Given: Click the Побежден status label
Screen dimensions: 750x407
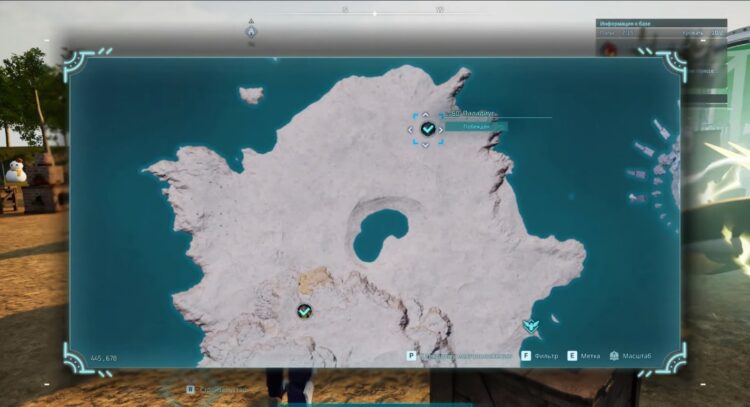Looking at the screenshot, I should [475, 127].
